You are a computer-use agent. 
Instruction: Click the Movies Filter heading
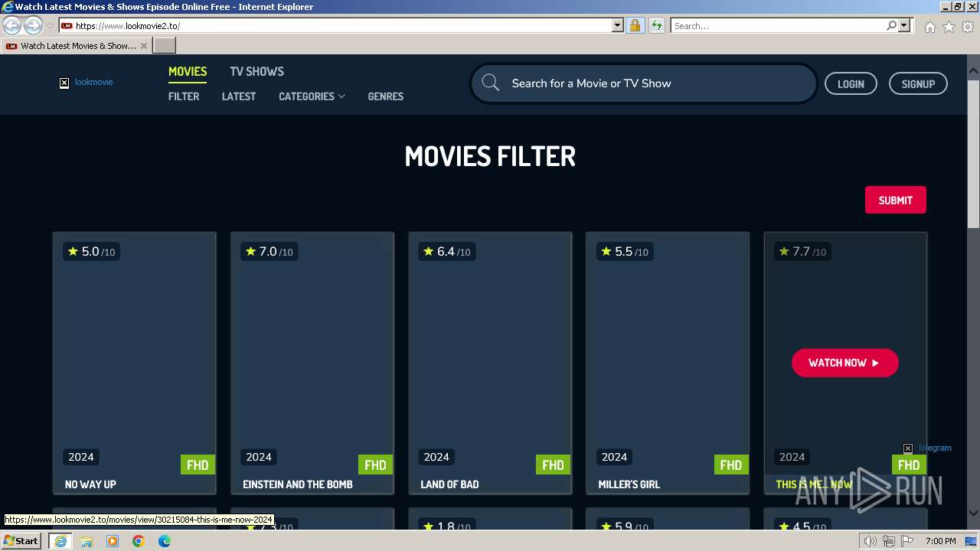pos(490,156)
